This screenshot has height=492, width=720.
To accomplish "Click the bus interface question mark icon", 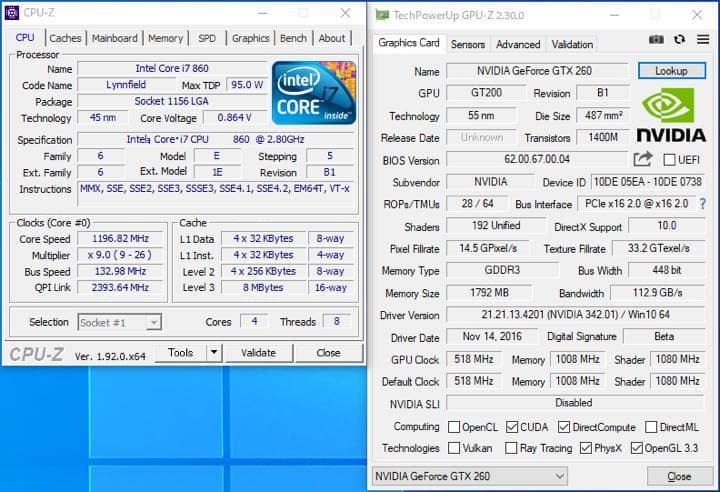I will click(702, 204).
